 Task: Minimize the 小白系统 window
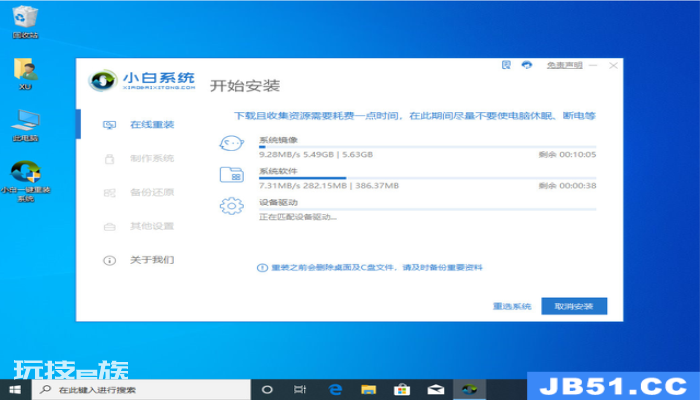coord(593,65)
